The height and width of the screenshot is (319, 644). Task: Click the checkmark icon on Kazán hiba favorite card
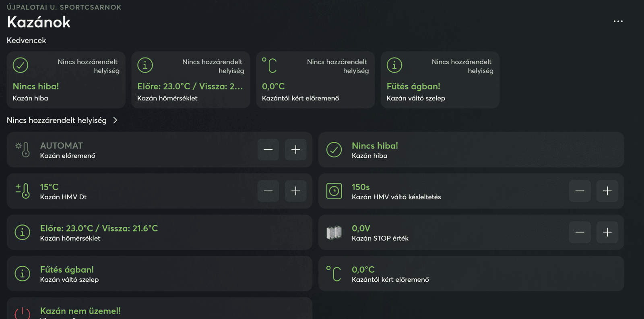(21, 65)
